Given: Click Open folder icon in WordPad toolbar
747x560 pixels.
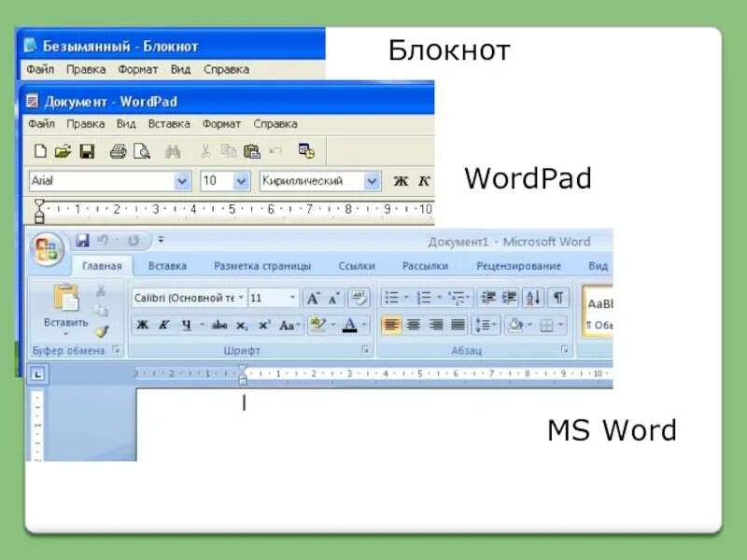Looking at the screenshot, I should pos(63,151).
